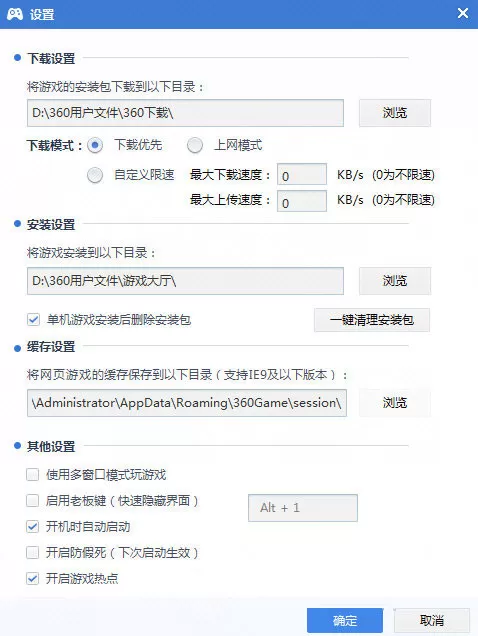Toggle 开机时自动启动 checkbox
Viewport: 478px width, 636px height.
[32, 526]
